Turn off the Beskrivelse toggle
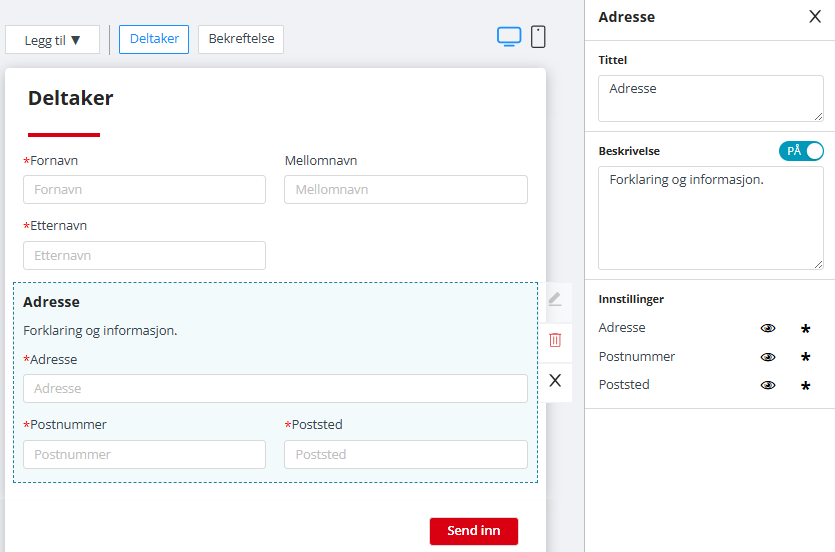The width and height of the screenshot is (835, 552). (801, 151)
